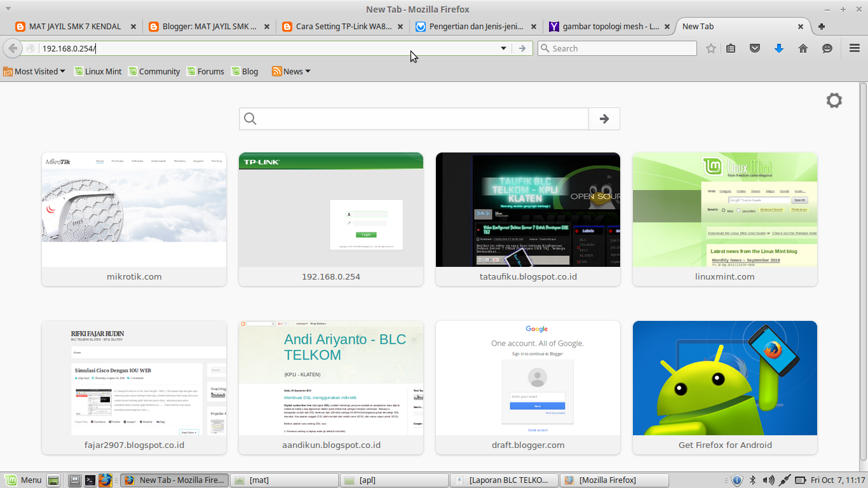868x488 pixels.
Task: Open the Linux Mint Menu button
Action: coord(24,480)
